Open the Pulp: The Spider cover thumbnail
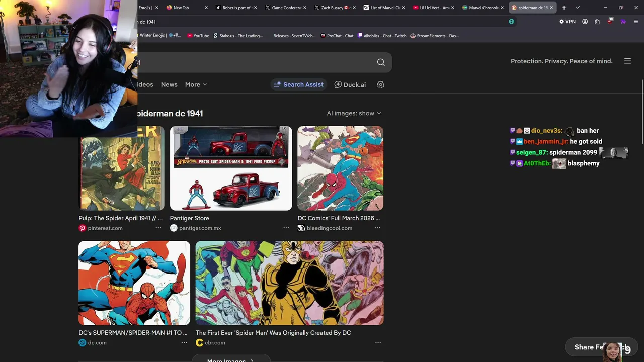The image size is (644, 362). coord(122,168)
